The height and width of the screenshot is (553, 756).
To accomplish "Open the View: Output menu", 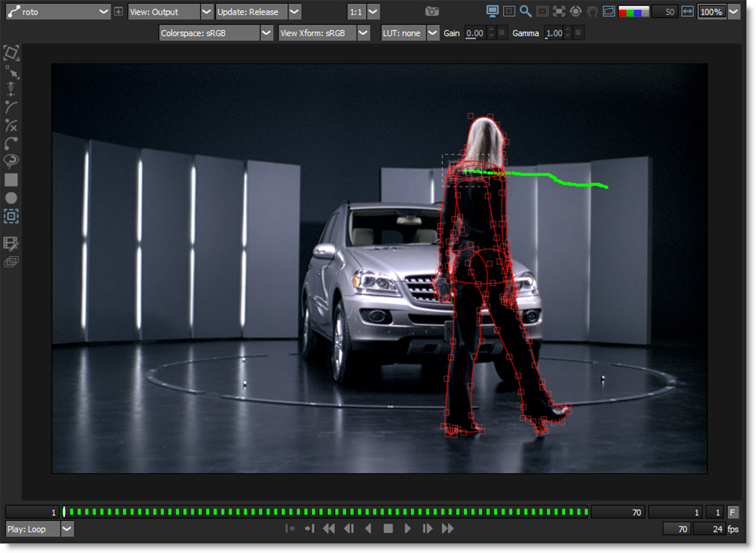I will pyautogui.click(x=206, y=12).
